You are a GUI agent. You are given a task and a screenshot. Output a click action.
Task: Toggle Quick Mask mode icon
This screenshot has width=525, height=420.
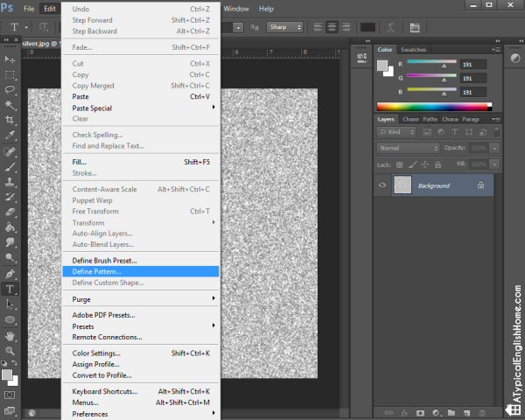[10, 395]
